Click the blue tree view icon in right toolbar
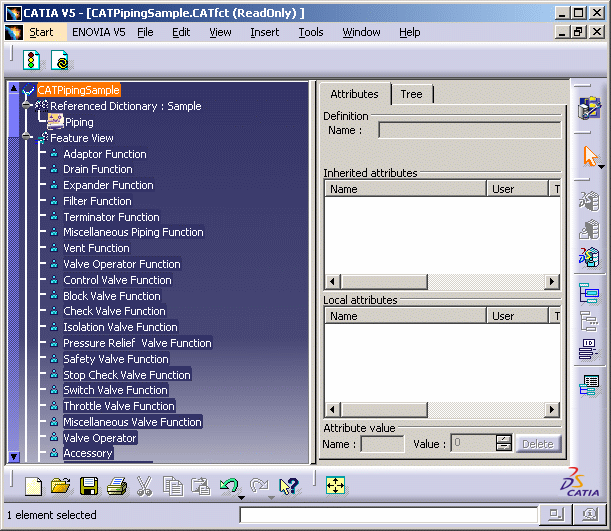This screenshot has height=531, width=611. [589, 293]
